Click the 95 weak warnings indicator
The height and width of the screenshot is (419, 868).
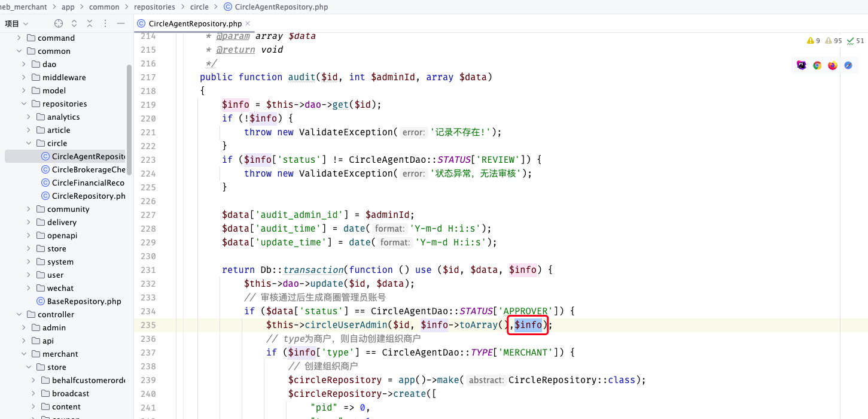coord(833,41)
